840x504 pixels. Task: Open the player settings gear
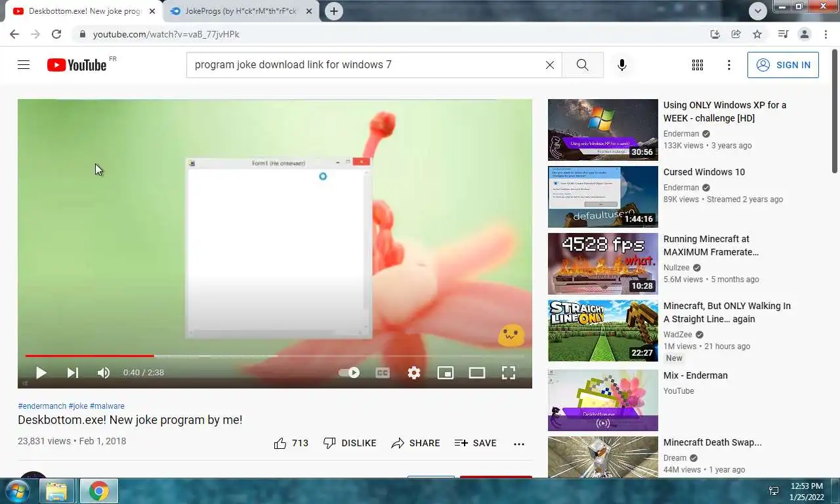(x=414, y=373)
